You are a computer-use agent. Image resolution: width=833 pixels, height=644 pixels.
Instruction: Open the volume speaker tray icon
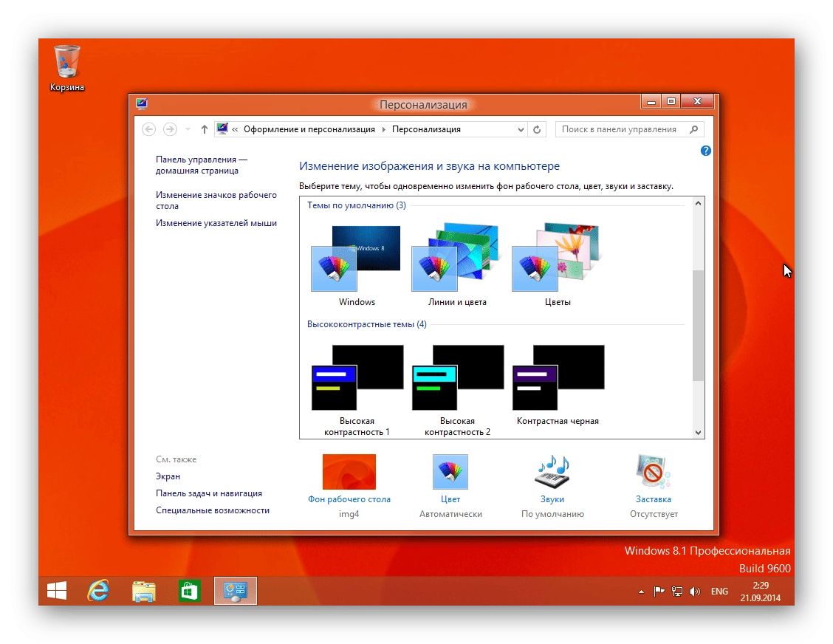tap(694, 592)
